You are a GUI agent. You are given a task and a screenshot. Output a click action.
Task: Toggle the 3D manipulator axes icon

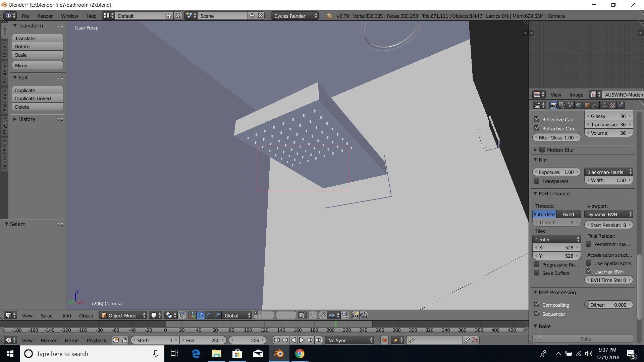click(192, 315)
